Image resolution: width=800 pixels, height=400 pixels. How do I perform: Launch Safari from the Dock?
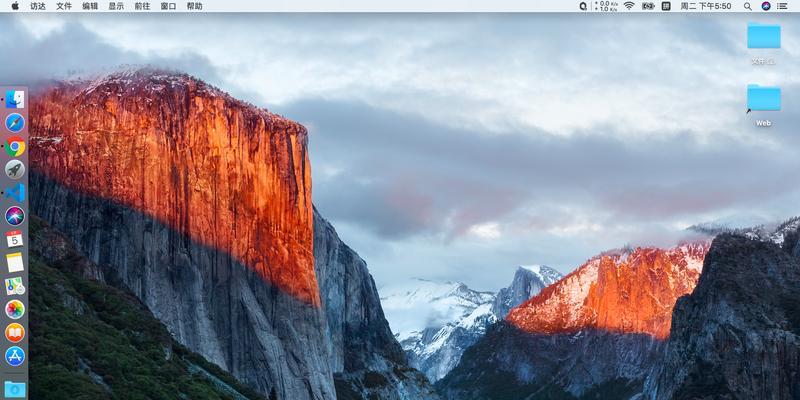pos(15,123)
